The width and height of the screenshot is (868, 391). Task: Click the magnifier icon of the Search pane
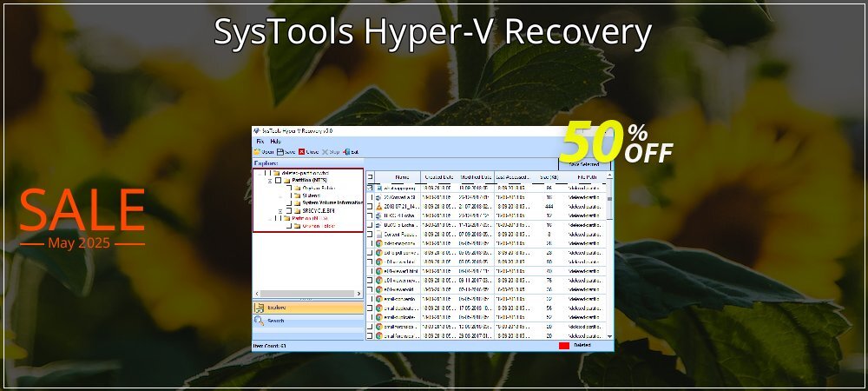[x=259, y=321]
